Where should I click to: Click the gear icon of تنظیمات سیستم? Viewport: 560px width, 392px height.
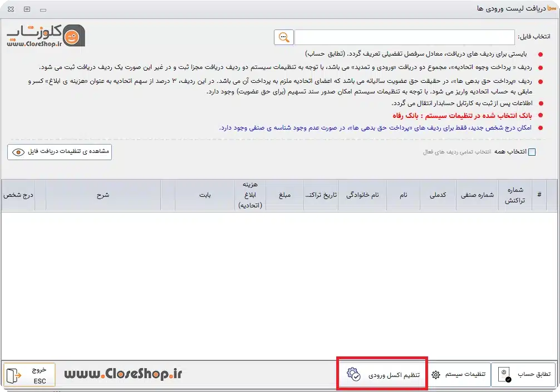pos(436,375)
